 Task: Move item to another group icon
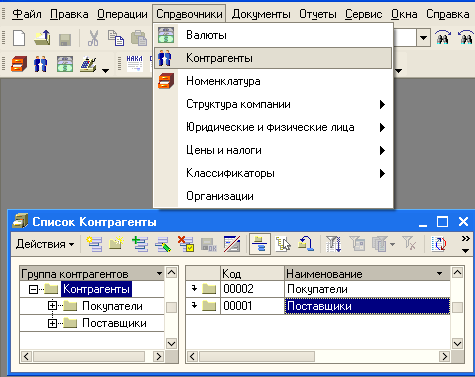(x=306, y=244)
